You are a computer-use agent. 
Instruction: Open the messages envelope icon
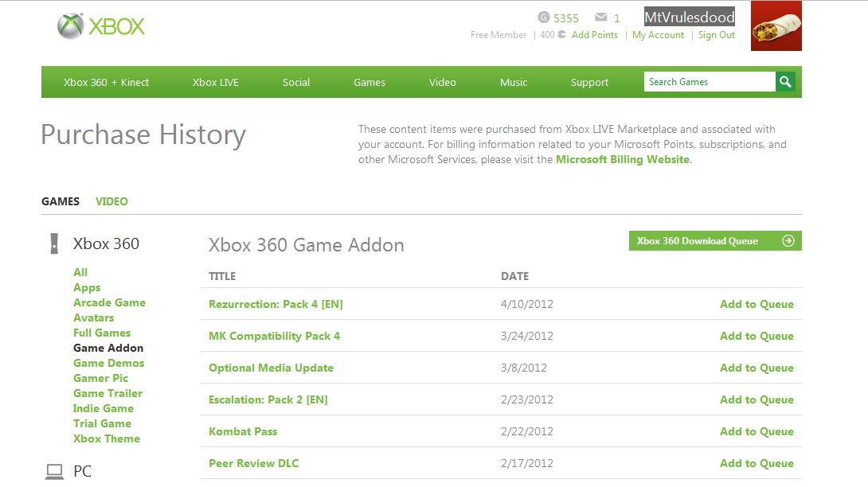coord(601,18)
